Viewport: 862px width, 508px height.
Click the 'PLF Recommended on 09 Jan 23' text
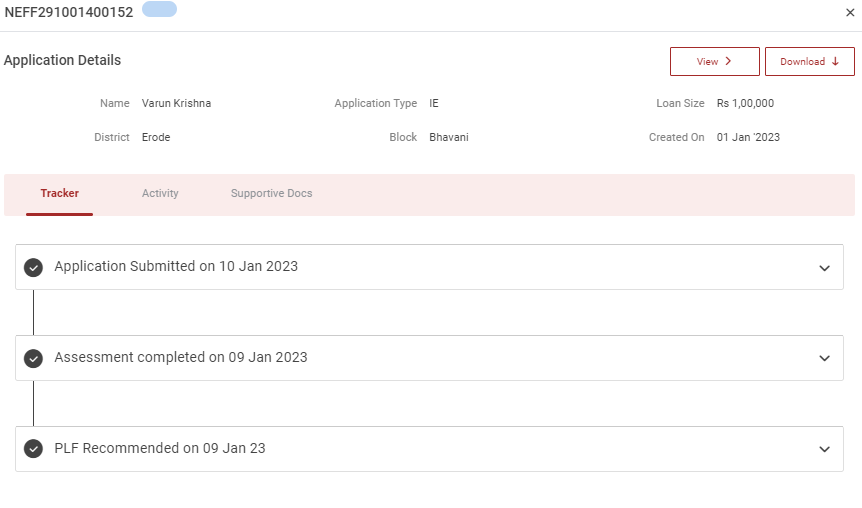click(x=160, y=449)
